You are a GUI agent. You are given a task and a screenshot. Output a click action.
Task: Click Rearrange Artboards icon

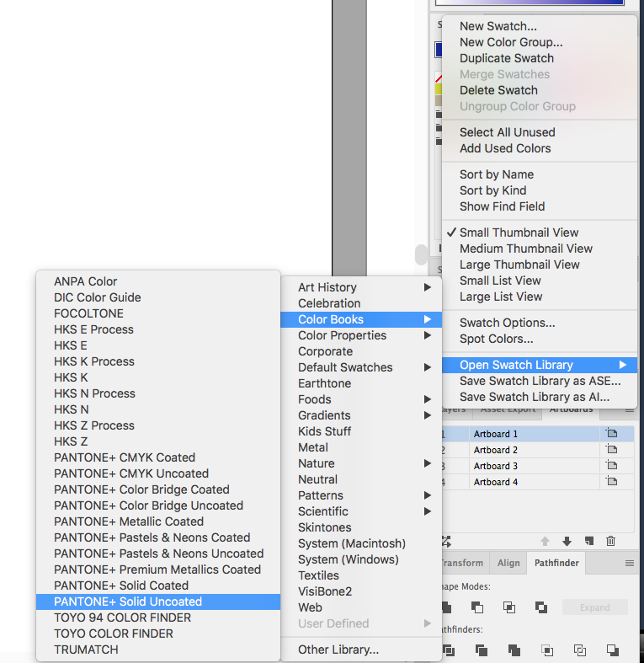(447, 541)
